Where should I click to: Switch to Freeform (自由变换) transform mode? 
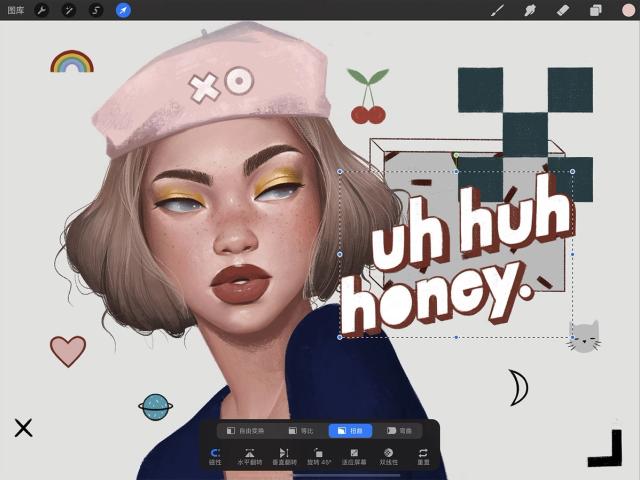tap(246, 431)
